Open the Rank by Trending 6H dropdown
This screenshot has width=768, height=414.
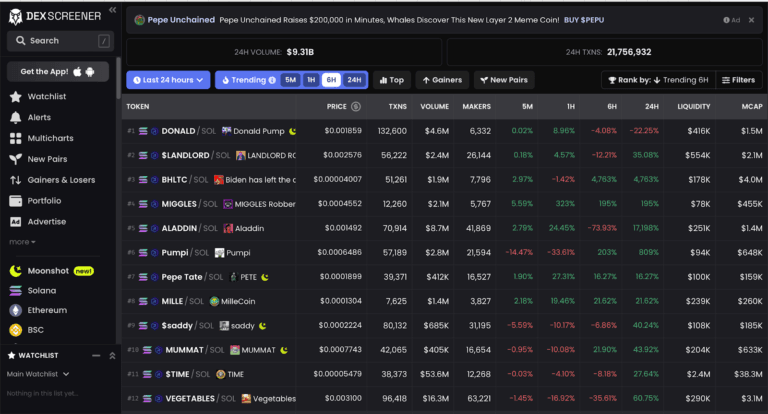658,80
